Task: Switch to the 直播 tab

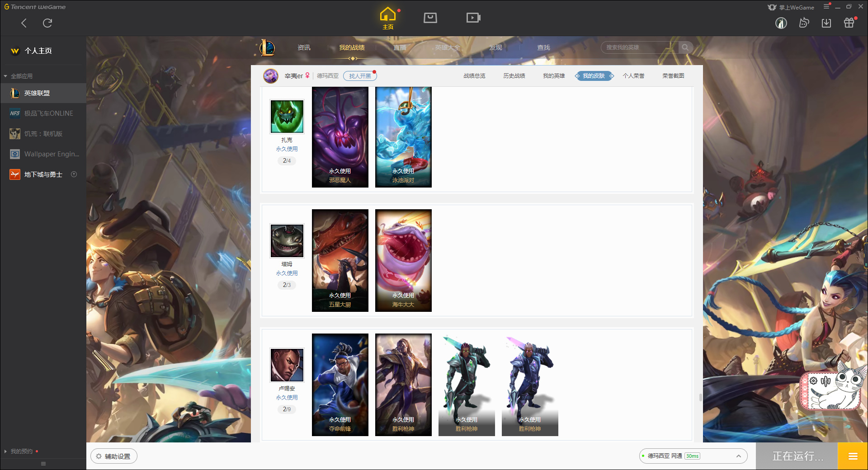Action: pyautogui.click(x=400, y=47)
